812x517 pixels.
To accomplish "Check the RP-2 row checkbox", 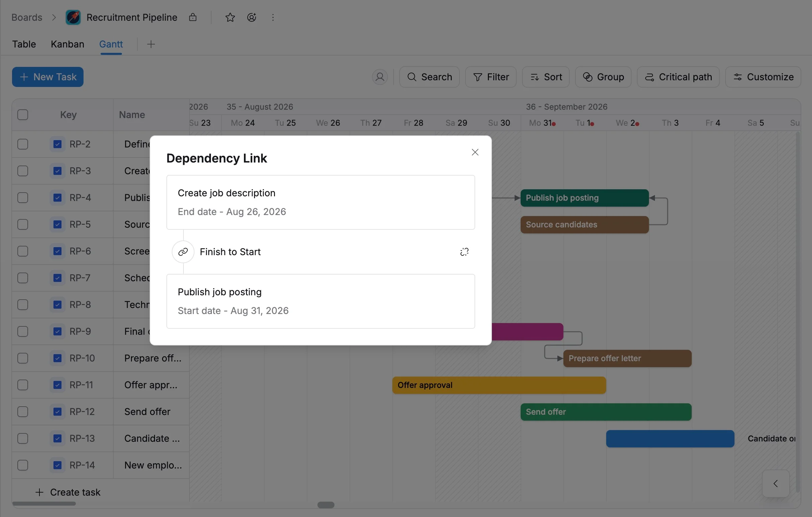I will coord(23,144).
